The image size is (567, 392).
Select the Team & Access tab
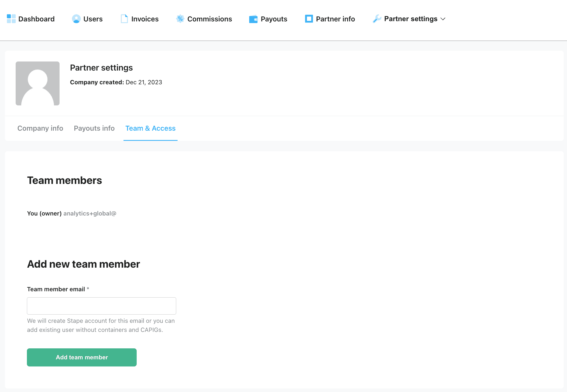(150, 128)
